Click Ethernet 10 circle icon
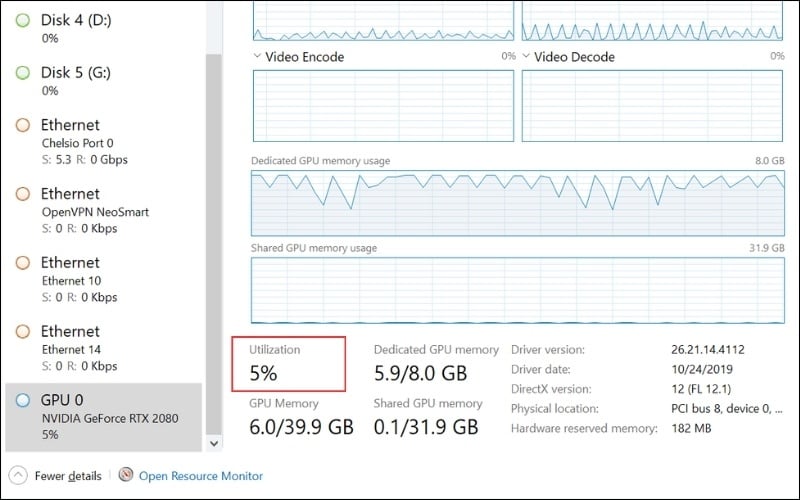 click(22, 263)
